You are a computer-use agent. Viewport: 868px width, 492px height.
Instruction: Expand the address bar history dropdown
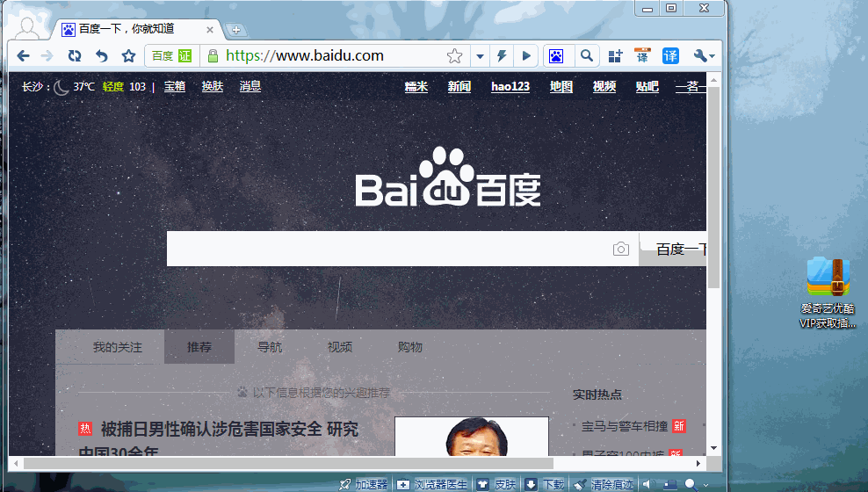[x=480, y=56]
